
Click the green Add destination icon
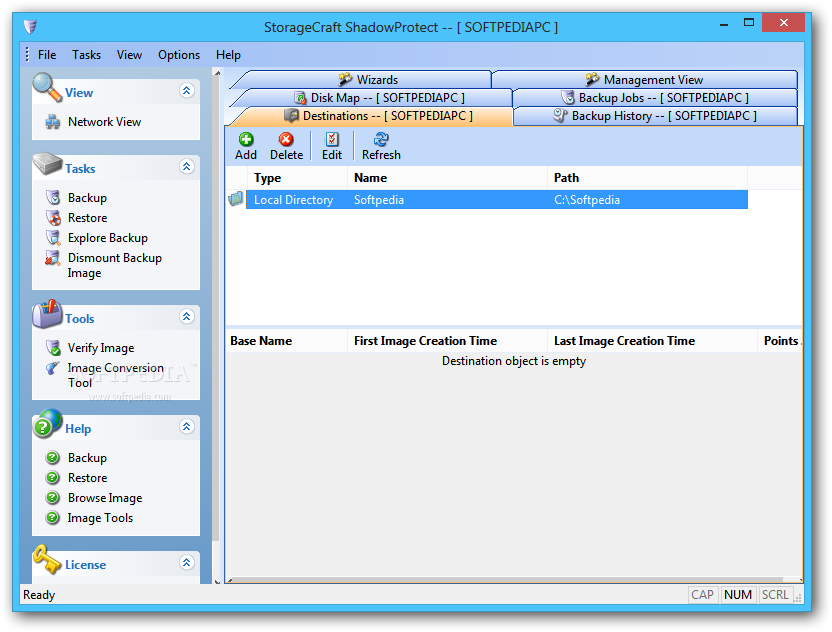246,140
